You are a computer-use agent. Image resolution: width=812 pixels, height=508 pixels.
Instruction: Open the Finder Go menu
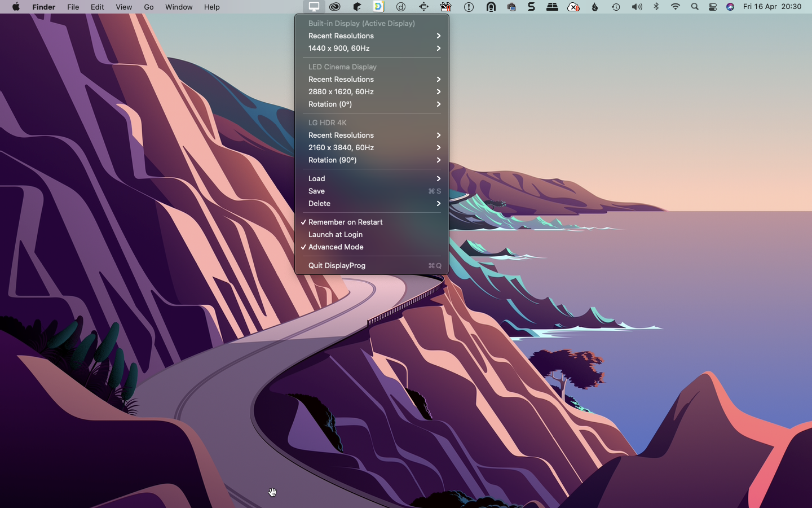click(149, 7)
